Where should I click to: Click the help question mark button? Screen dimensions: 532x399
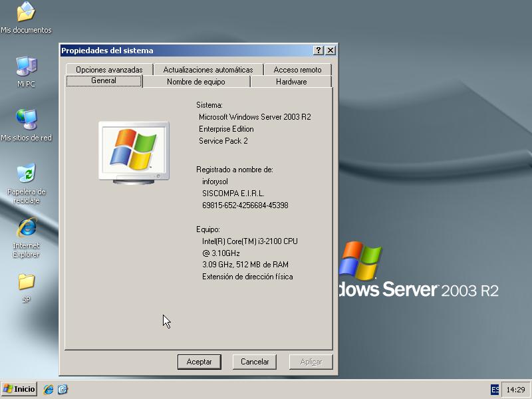319,51
